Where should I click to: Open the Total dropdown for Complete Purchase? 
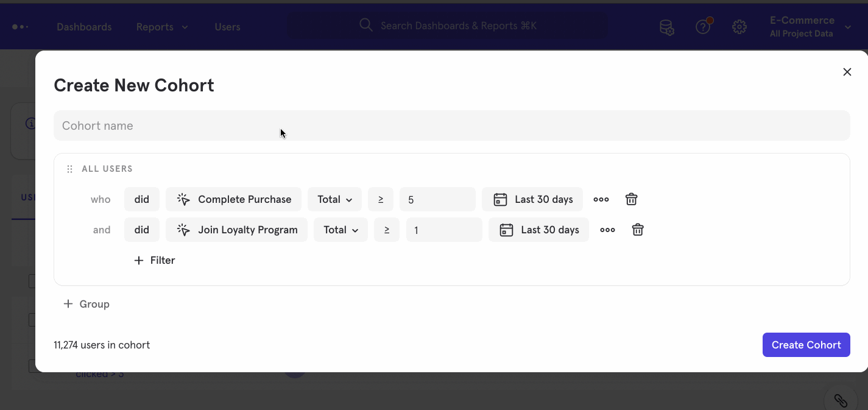[334, 199]
